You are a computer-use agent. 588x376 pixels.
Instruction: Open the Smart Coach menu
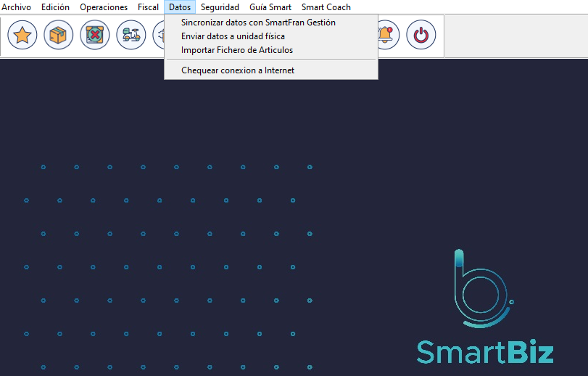[326, 7]
